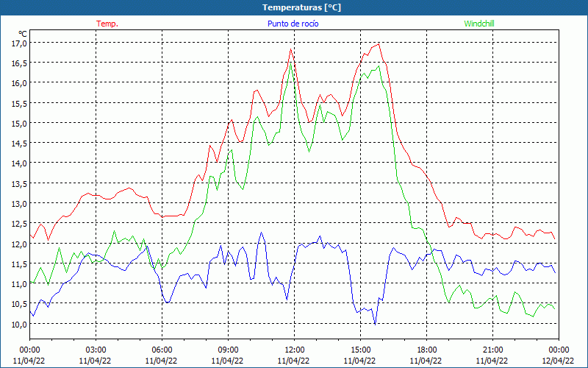Click the 12,5 y-axis value
The image size is (588, 368).
point(19,224)
